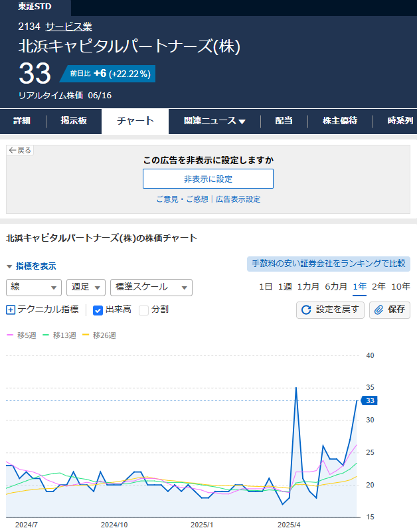Image resolution: width=417 pixels, height=532 pixels.
Task: Select the 1週 time range
Action: click(x=285, y=287)
